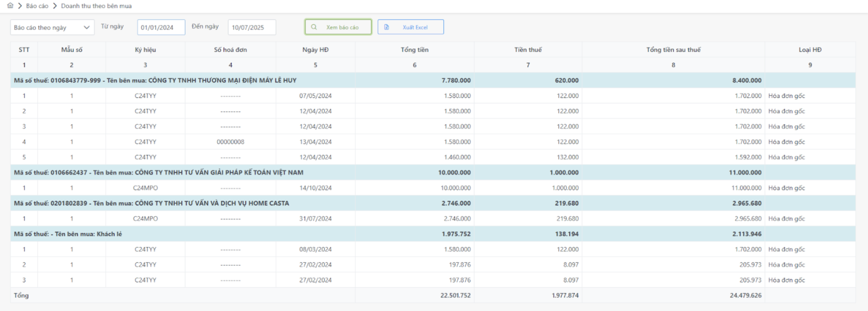Click the magnifier icon in Xem báo cáo

314,27
